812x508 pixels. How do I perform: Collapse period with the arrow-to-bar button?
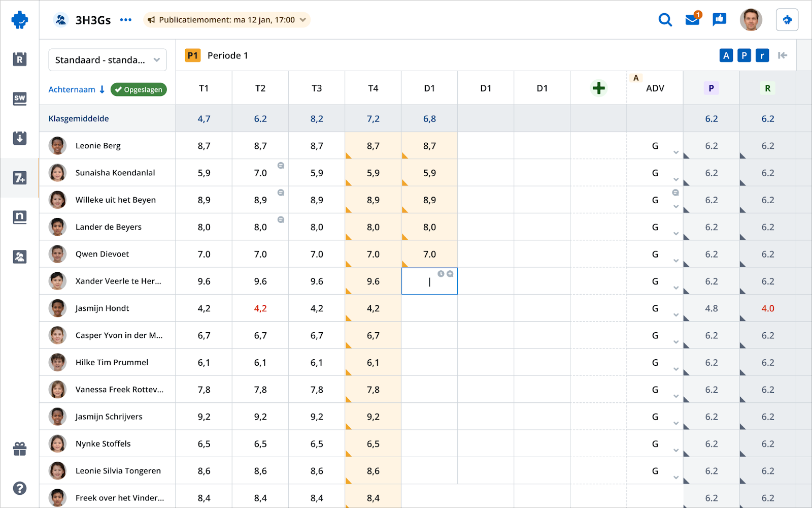point(782,55)
